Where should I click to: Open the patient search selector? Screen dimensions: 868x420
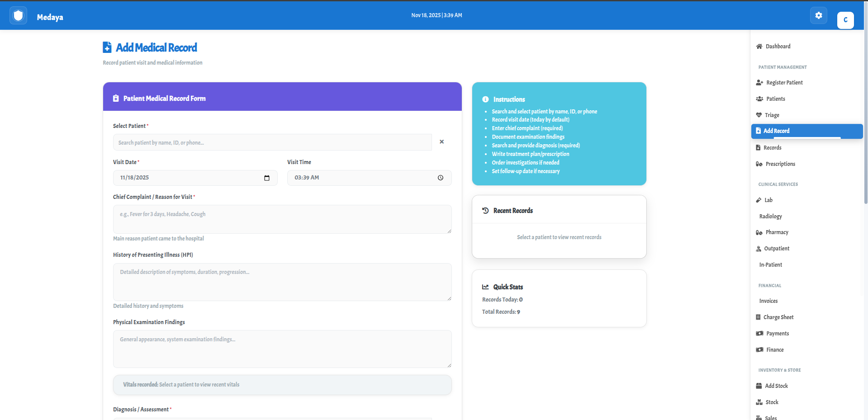tap(272, 142)
